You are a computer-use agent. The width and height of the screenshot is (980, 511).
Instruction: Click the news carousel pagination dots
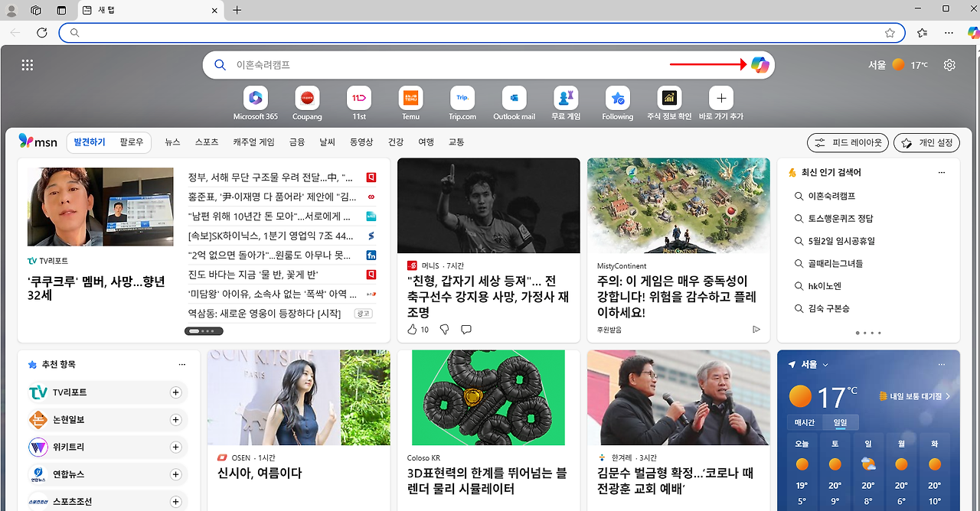[x=204, y=331]
